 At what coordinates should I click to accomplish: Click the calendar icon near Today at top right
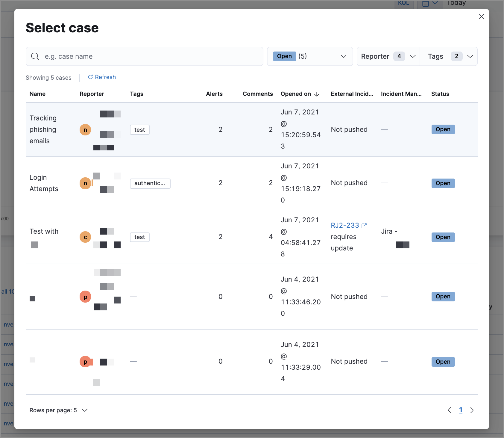pos(425,3)
